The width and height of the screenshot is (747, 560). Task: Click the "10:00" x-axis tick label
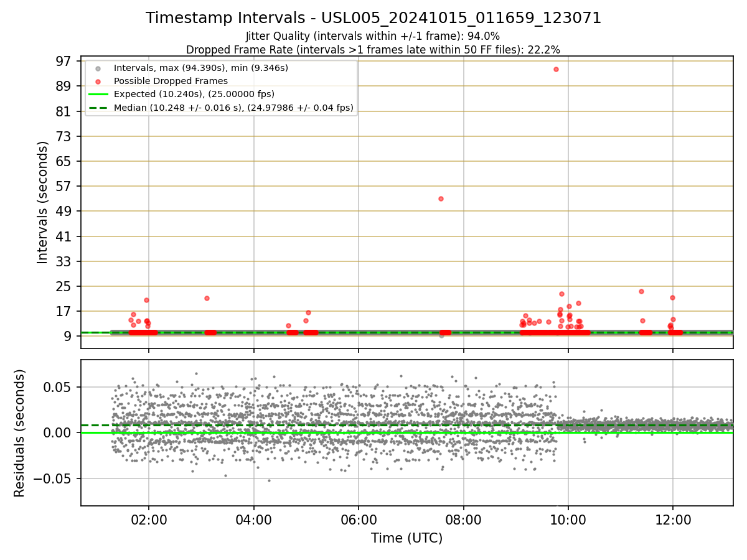[568, 520]
